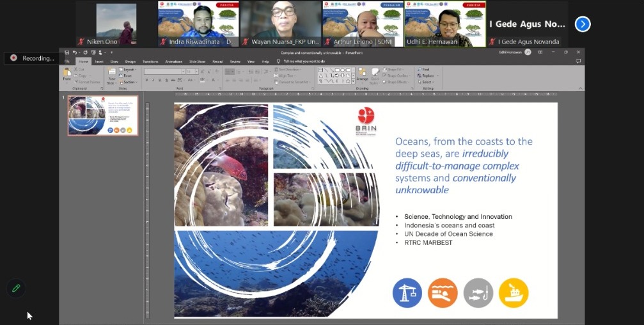Toggle Italic formatting in Font group
Viewport: 644px width, 325px height.
click(153, 80)
